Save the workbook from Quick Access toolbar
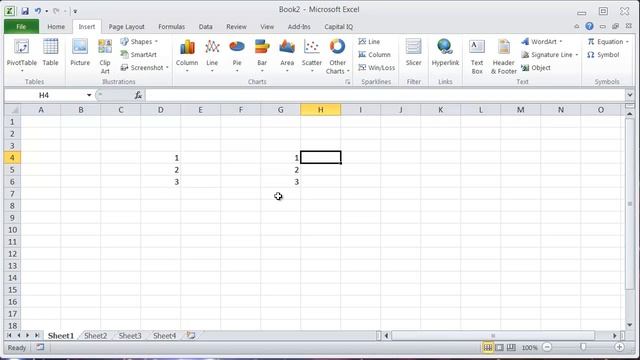640x360 pixels. click(x=25, y=11)
